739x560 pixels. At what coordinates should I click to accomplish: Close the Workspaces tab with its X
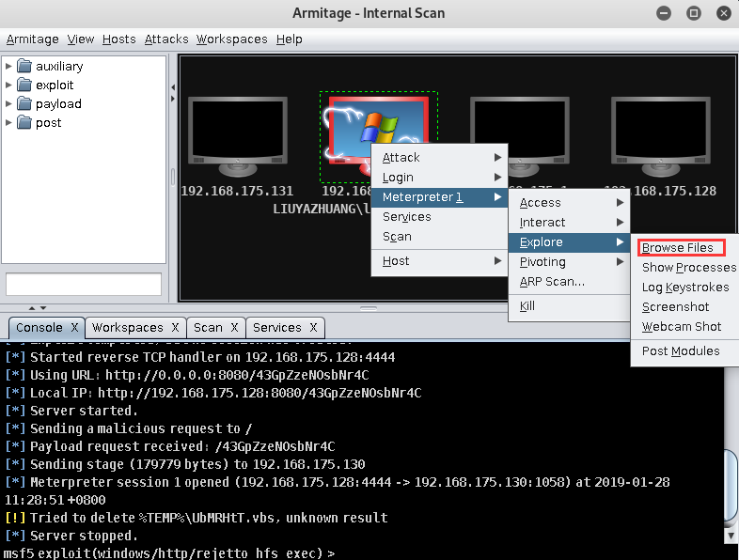click(175, 327)
